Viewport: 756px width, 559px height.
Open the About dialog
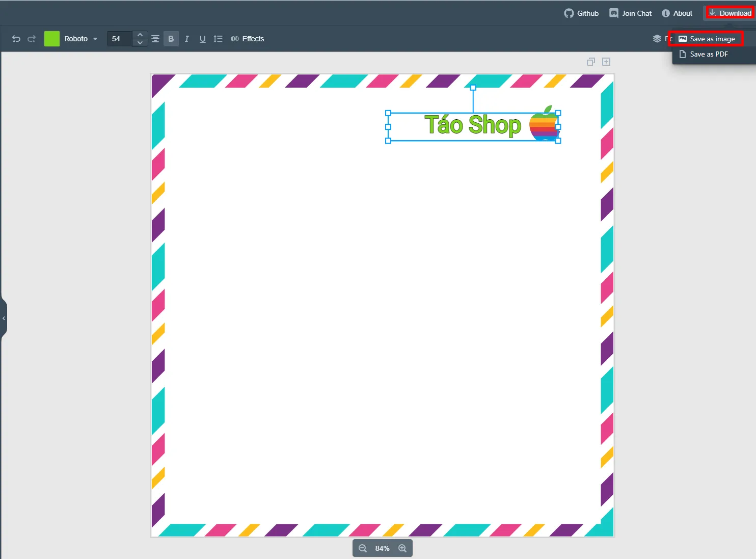pyautogui.click(x=677, y=13)
